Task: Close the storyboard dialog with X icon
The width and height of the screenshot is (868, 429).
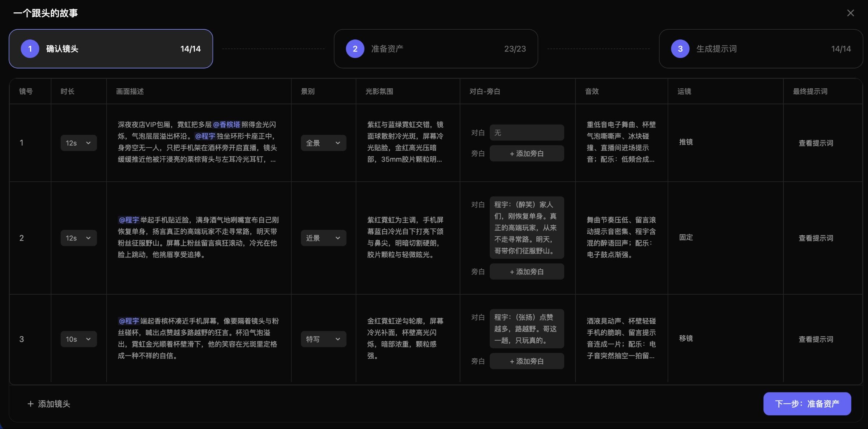Action: (x=850, y=13)
